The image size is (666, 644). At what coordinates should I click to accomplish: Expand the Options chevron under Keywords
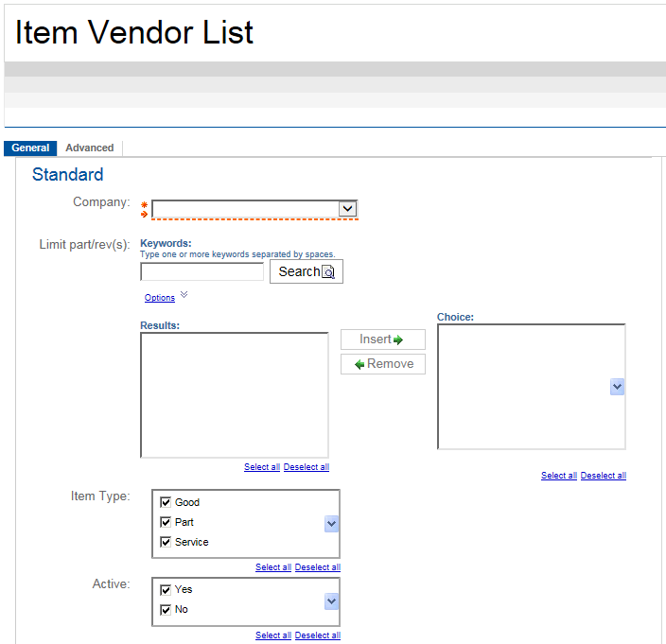pos(184,295)
